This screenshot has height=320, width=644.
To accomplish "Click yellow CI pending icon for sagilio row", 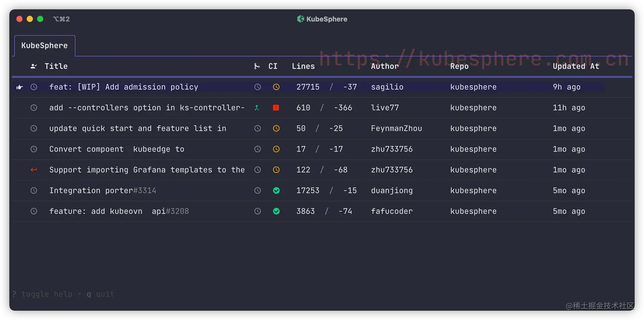I will coord(276,87).
